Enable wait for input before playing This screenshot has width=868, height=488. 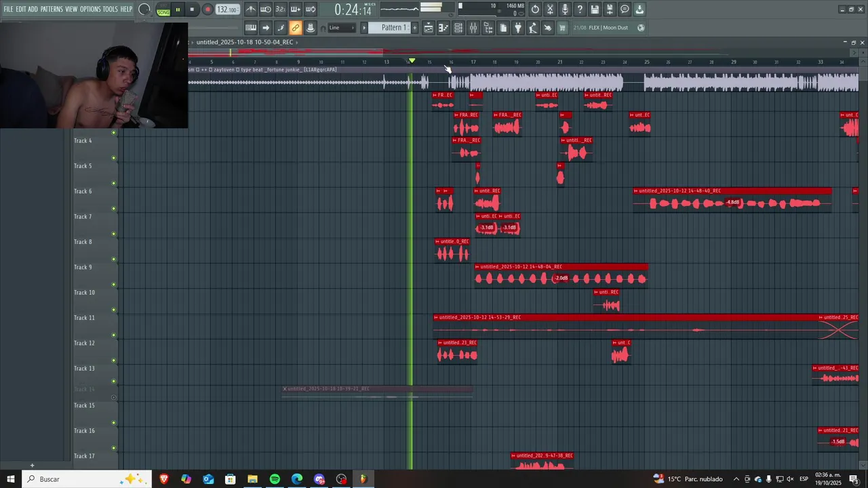coord(266,9)
